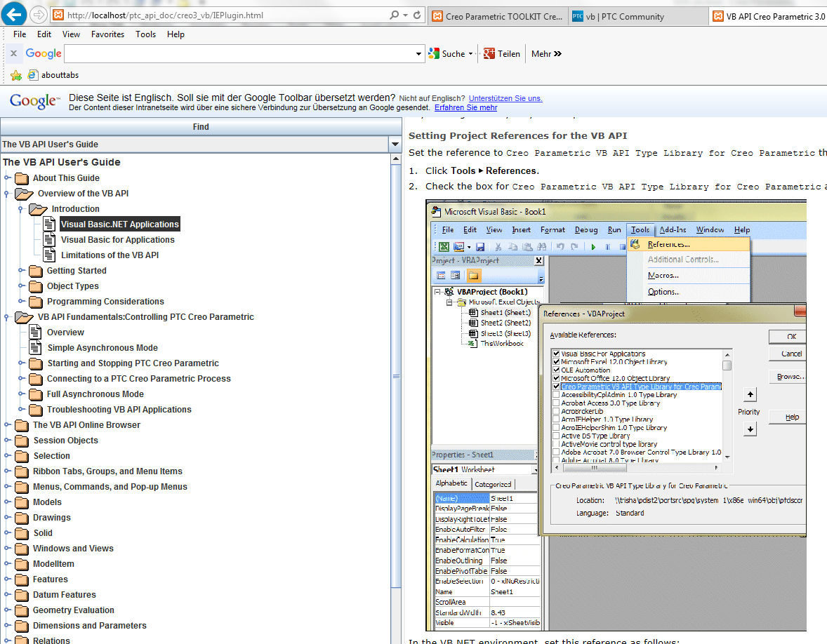This screenshot has height=644, width=827.
Task: Open the View menu
Action: click(71, 34)
